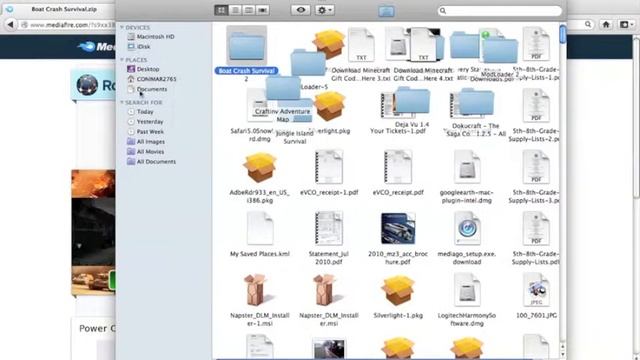Select LogitechHarmonySoftware.dmg icon
This screenshot has width=640, height=360.
coord(467,290)
